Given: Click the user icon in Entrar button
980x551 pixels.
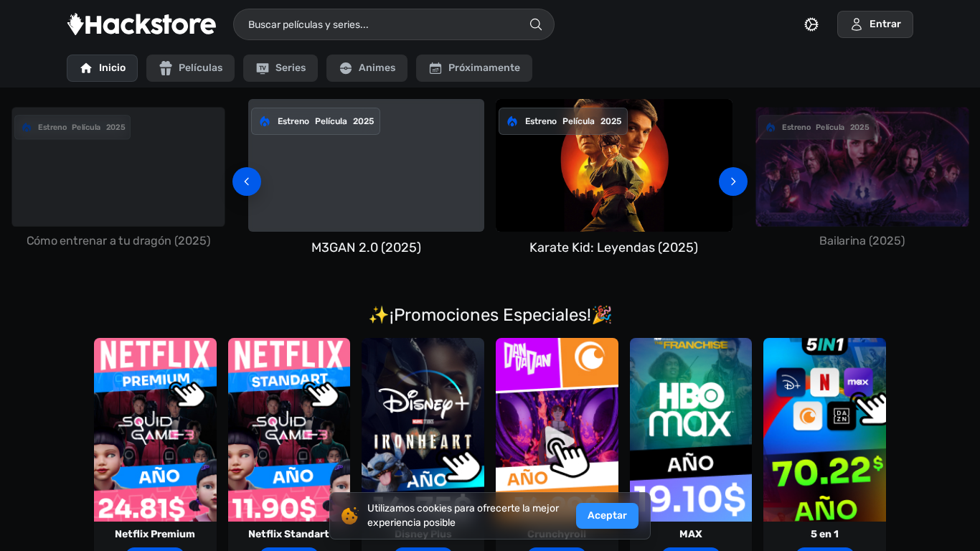Looking at the screenshot, I should click(857, 24).
